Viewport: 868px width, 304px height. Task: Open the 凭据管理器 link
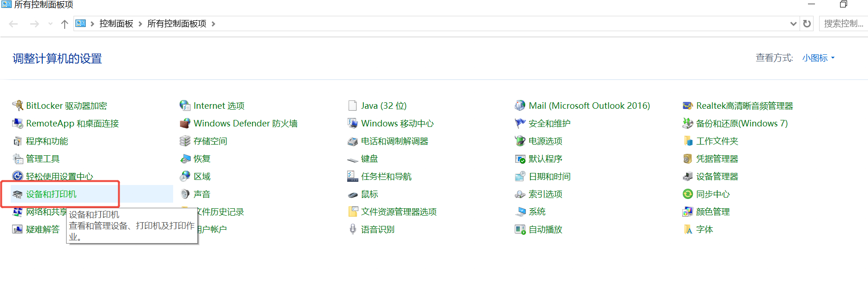click(x=717, y=159)
